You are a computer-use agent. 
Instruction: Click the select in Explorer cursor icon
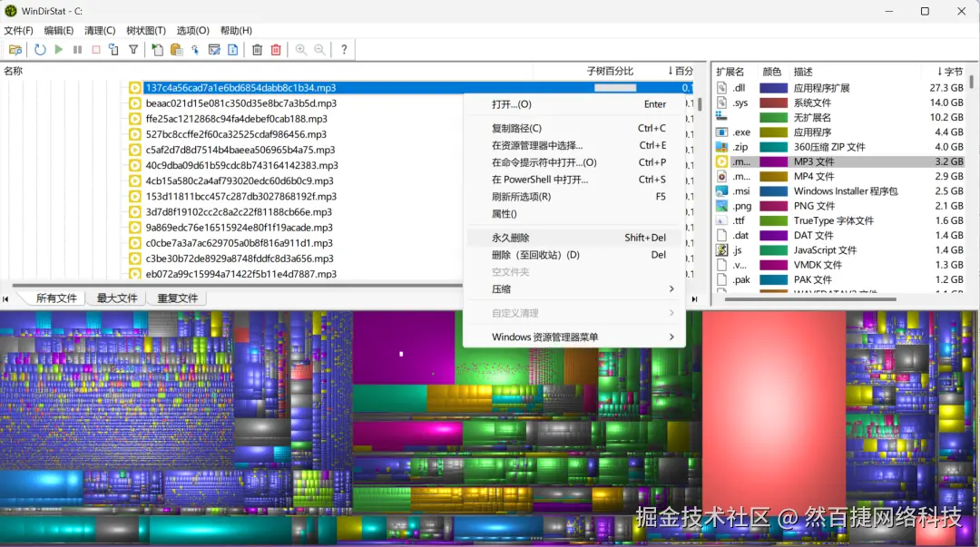[195, 49]
